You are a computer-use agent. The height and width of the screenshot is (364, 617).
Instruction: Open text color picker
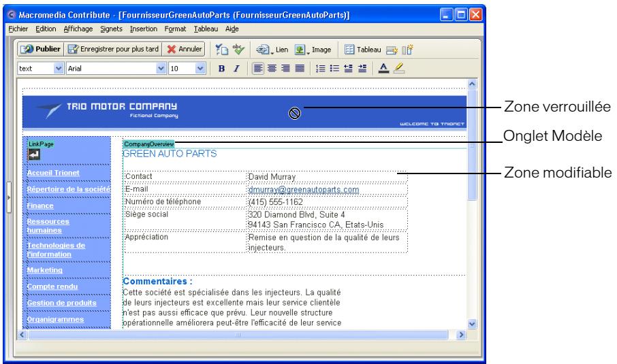[383, 69]
